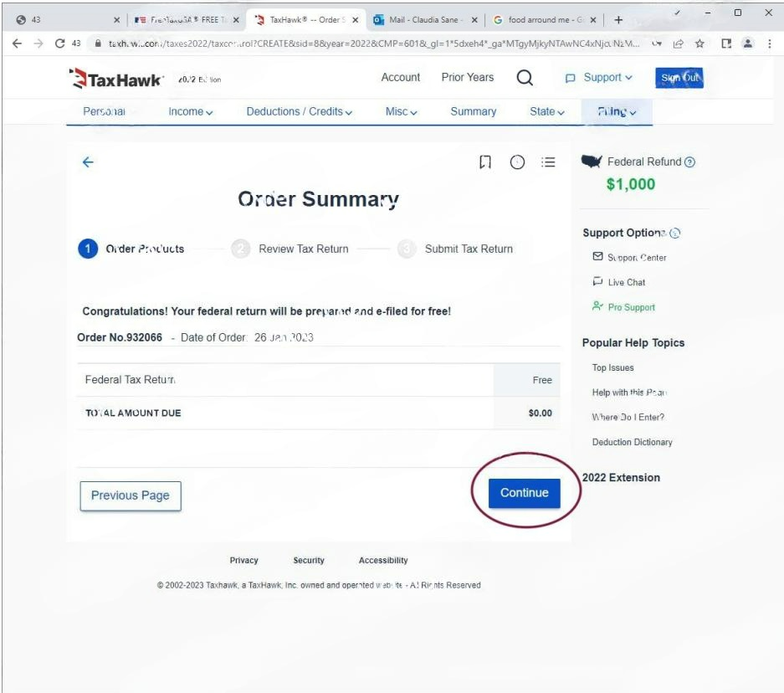Switch to the Mail - Claudia Sane tab
This screenshot has height=693, width=784.
click(x=423, y=20)
